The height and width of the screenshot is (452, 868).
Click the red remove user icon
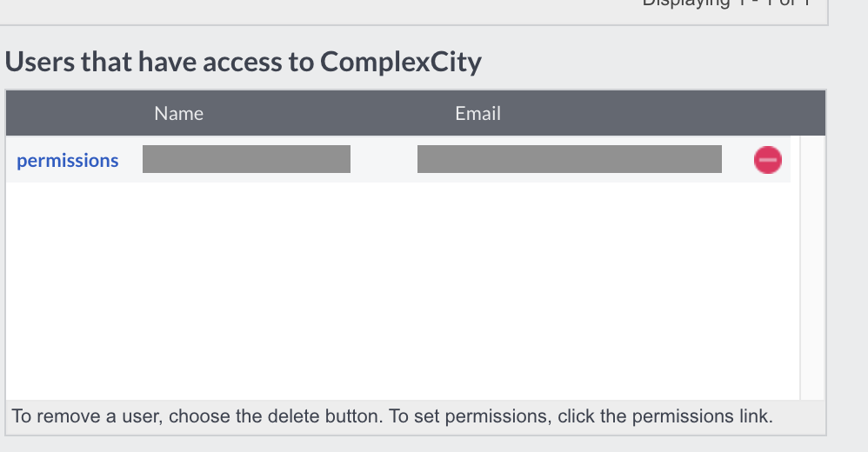click(x=768, y=160)
